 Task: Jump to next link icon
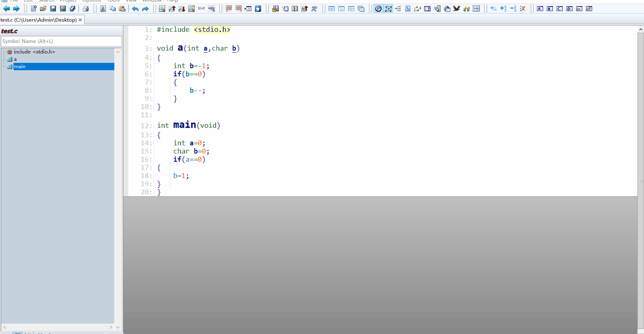tap(239, 9)
